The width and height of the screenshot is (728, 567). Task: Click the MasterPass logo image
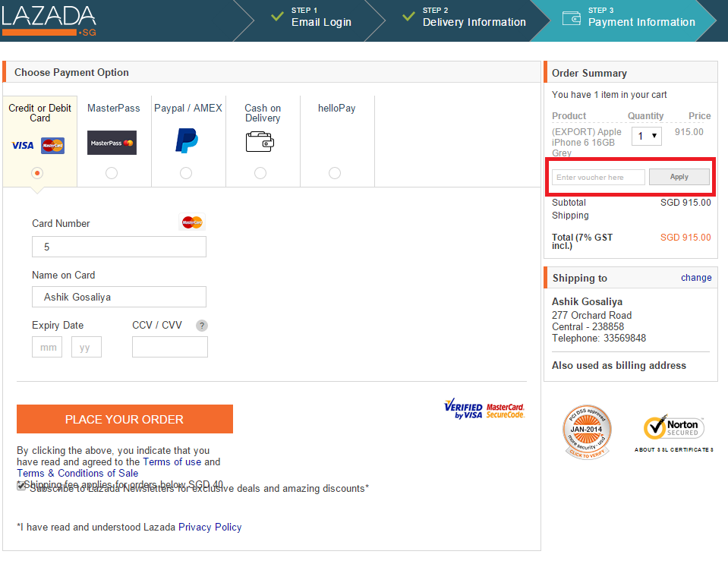click(112, 143)
